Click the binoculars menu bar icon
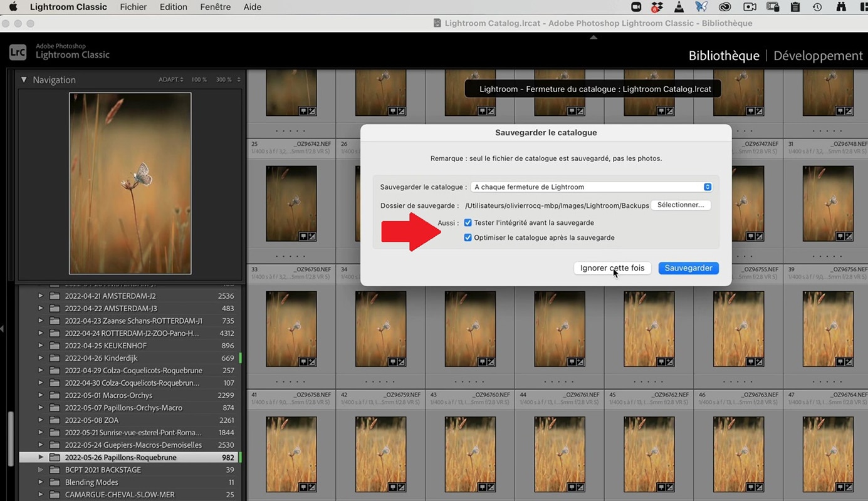868x501 pixels. pyautogui.click(x=841, y=7)
